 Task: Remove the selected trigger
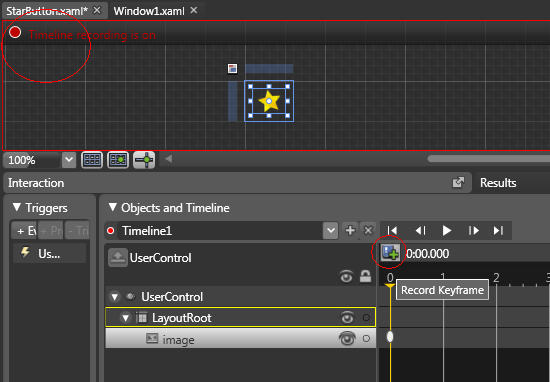tap(78, 230)
